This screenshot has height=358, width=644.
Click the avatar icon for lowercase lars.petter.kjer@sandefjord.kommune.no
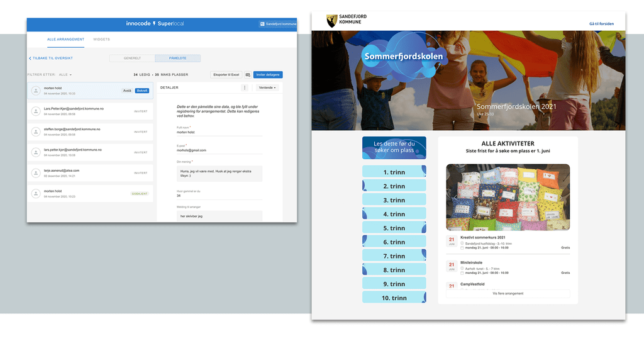pyautogui.click(x=36, y=152)
